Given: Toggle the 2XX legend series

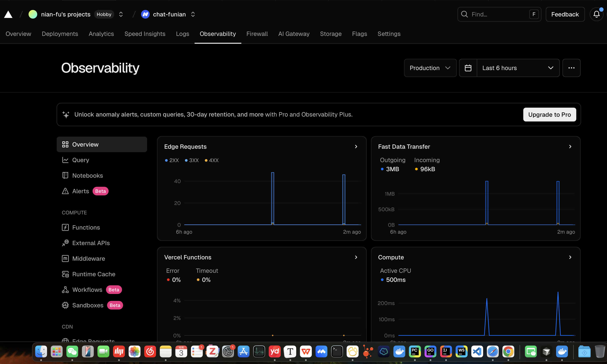Looking at the screenshot, I should (172, 160).
